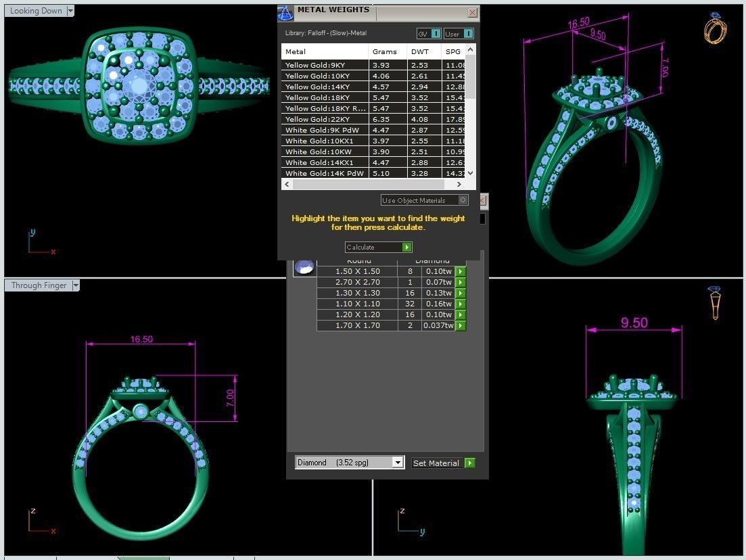Screen dimensions: 746x560
Task: Sort by the Grams column header
Action: coord(388,51)
